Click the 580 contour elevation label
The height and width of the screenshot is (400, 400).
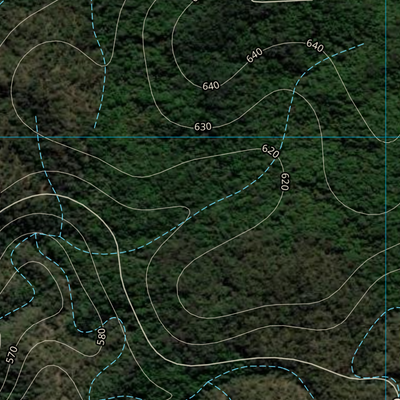point(101,337)
